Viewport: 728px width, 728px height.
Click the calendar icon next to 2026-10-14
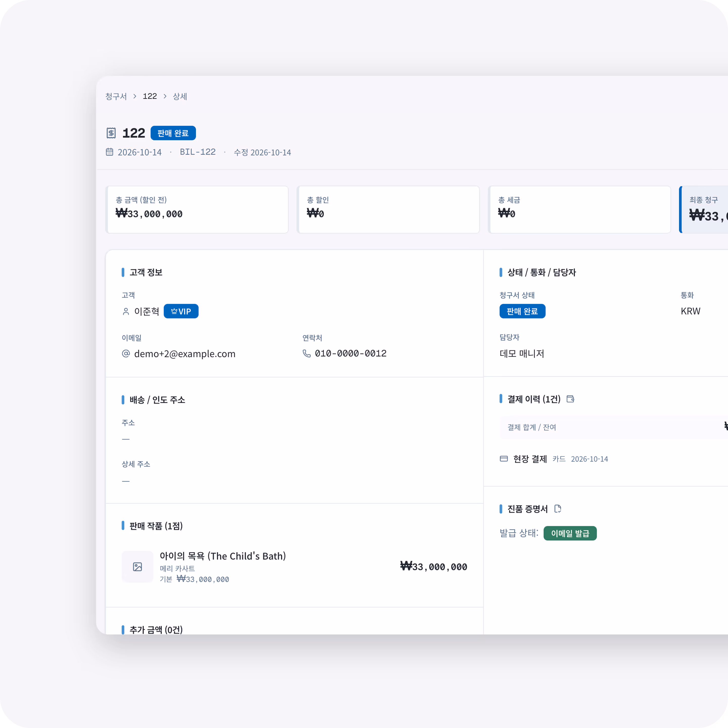pyautogui.click(x=109, y=152)
